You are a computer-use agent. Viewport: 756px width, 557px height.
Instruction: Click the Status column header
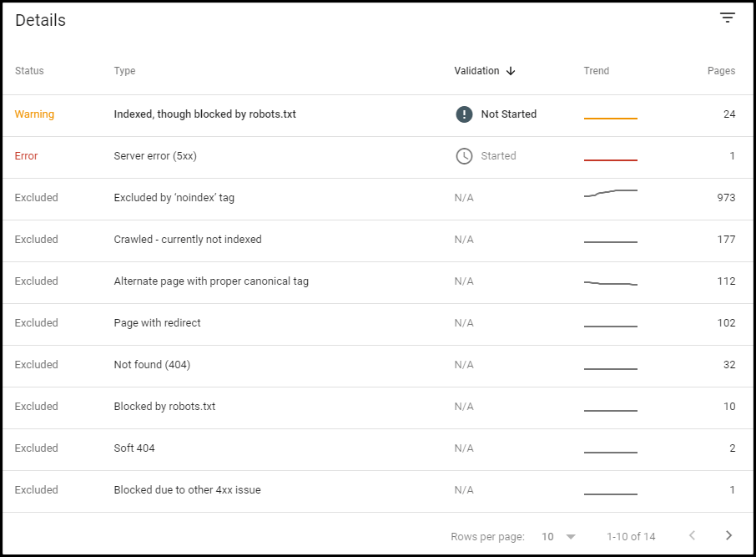coord(28,71)
